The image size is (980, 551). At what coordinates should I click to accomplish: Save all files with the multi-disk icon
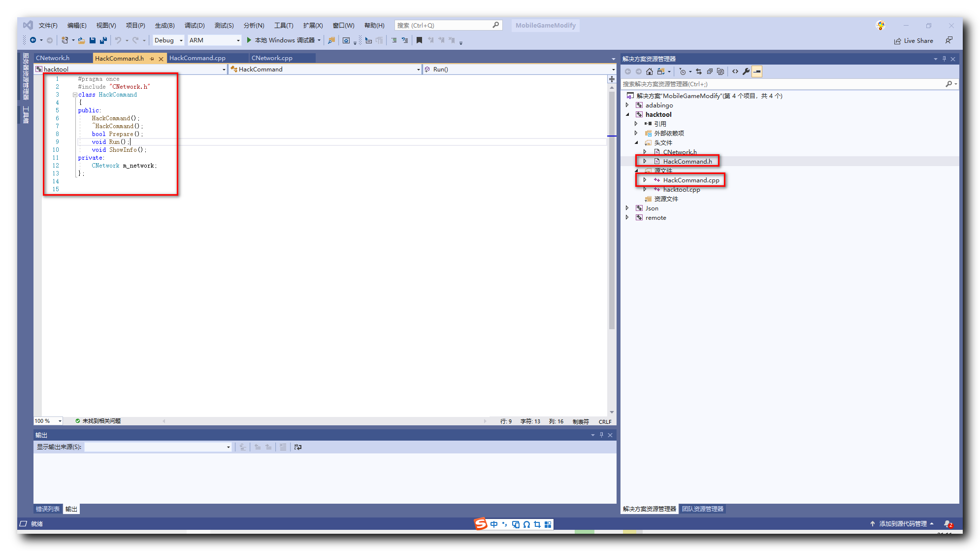coord(103,40)
